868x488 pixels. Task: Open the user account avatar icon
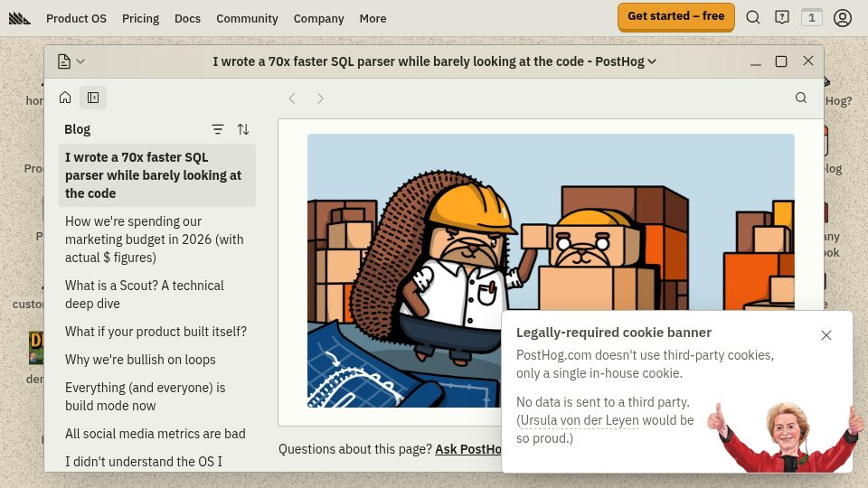click(843, 18)
